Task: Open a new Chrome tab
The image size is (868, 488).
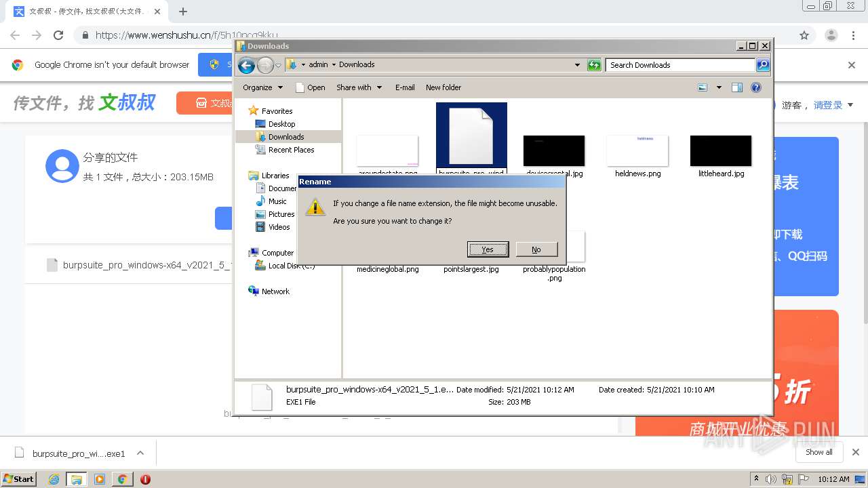Action: [183, 12]
